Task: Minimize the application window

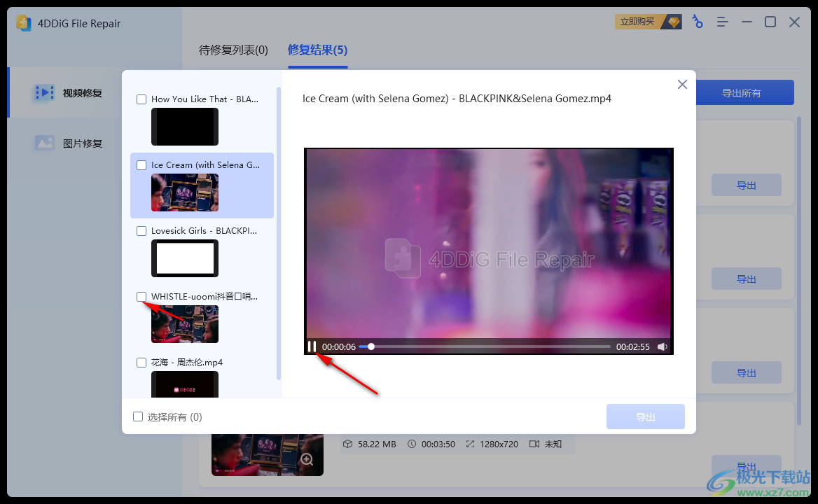Action: (x=747, y=22)
